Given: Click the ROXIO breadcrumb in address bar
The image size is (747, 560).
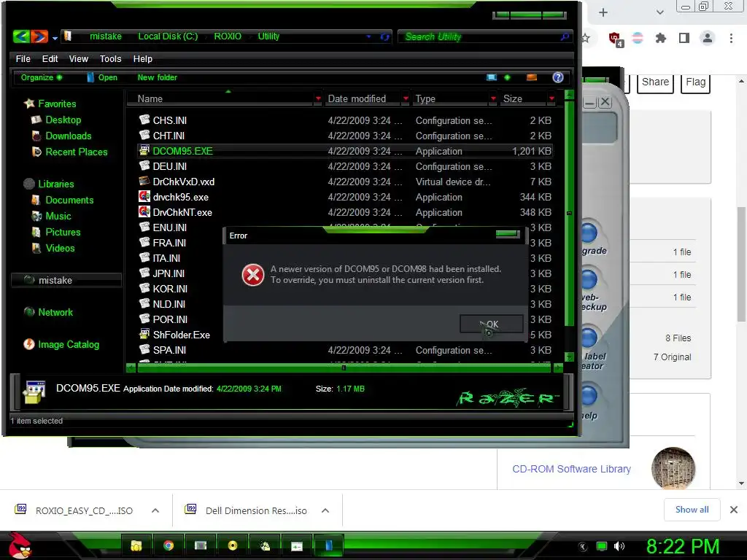Looking at the screenshot, I should tap(228, 36).
